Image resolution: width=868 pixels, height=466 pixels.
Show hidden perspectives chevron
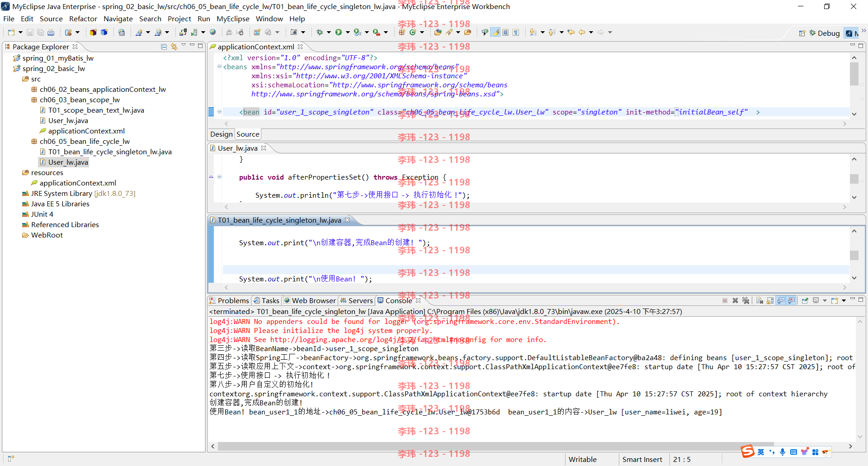pyautogui.click(x=863, y=31)
